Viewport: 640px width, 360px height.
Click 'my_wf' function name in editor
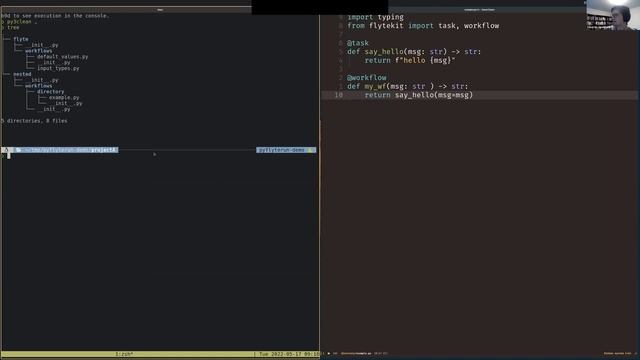click(375, 87)
